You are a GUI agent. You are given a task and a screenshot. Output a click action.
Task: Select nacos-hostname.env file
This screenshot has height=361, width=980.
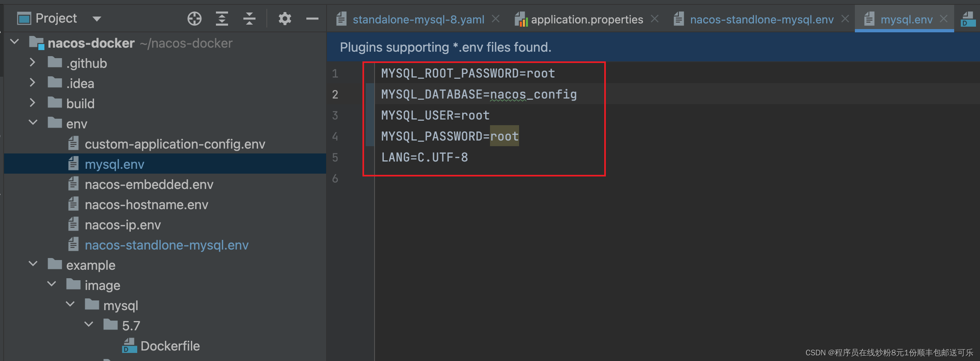pyautogui.click(x=147, y=204)
